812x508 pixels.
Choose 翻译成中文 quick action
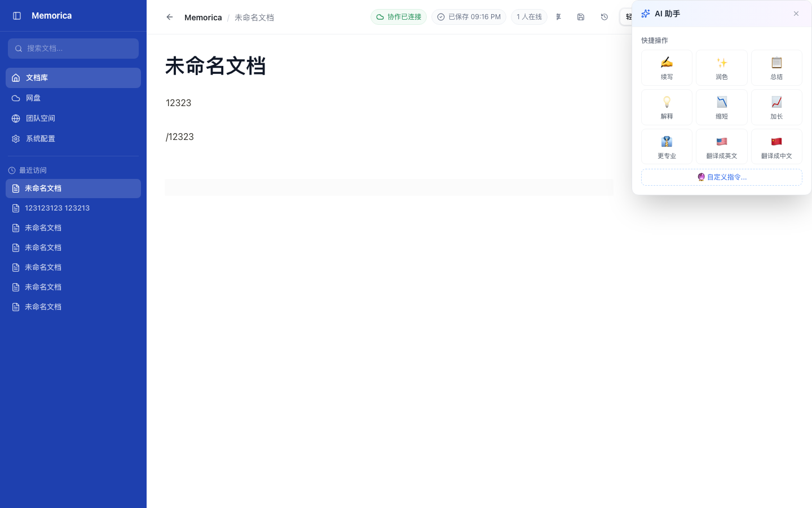coord(776,147)
